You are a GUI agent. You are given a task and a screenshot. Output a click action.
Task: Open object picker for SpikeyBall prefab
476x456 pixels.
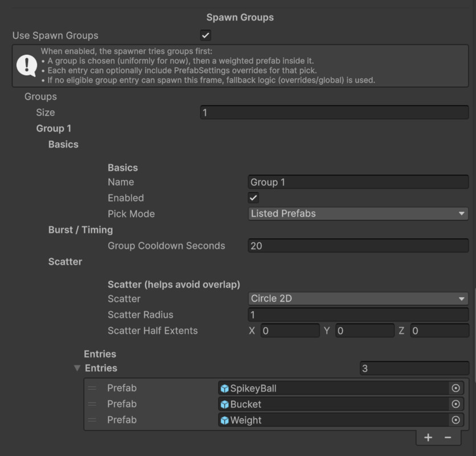(456, 388)
